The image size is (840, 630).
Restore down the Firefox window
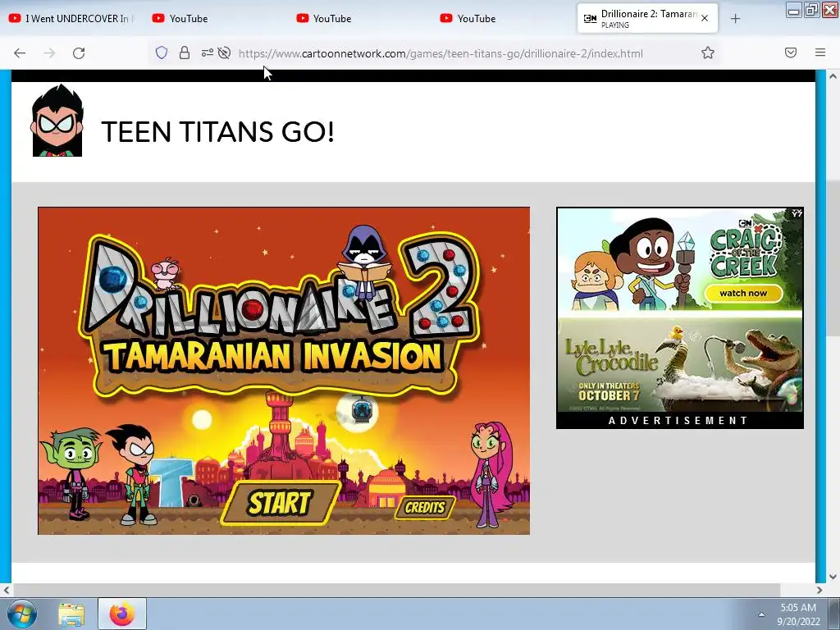[811, 10]
